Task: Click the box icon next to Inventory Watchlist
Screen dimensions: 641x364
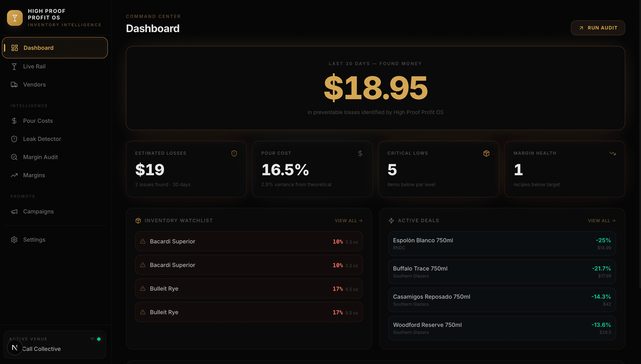Action: 138,220
